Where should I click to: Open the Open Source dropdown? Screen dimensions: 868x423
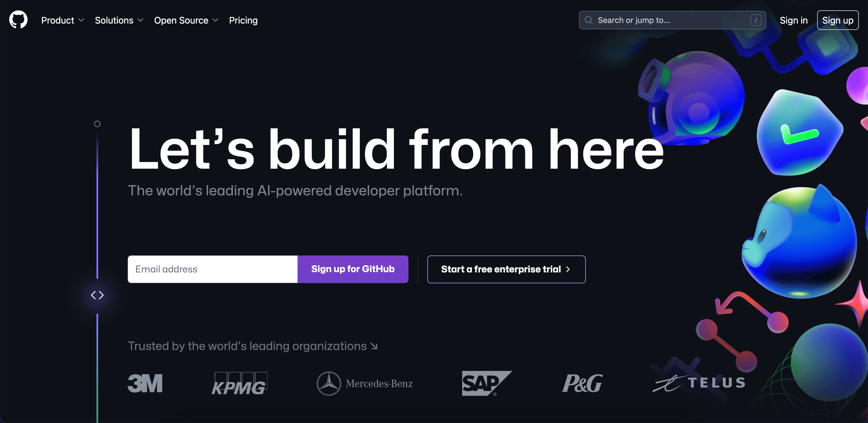186,20
